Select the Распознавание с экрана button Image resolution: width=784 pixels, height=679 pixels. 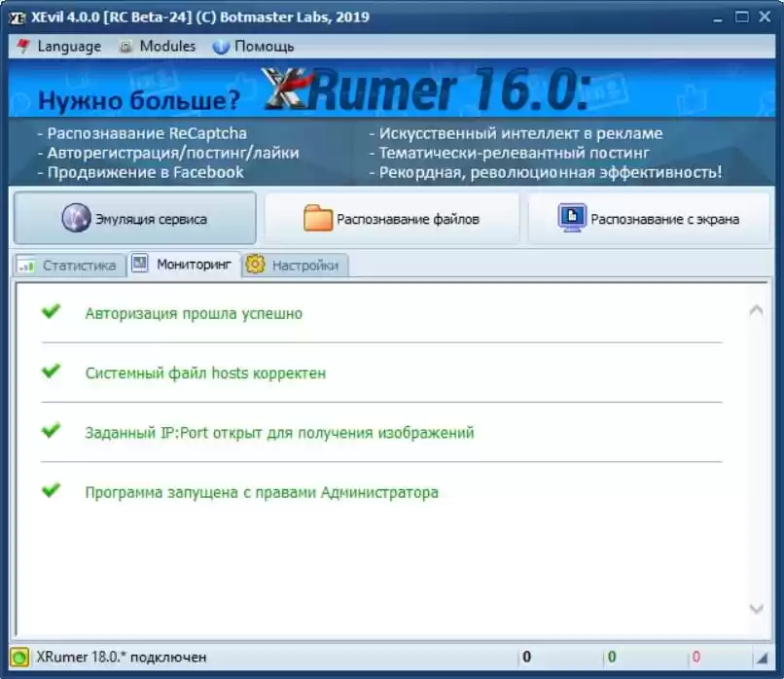tap(649, 219)
